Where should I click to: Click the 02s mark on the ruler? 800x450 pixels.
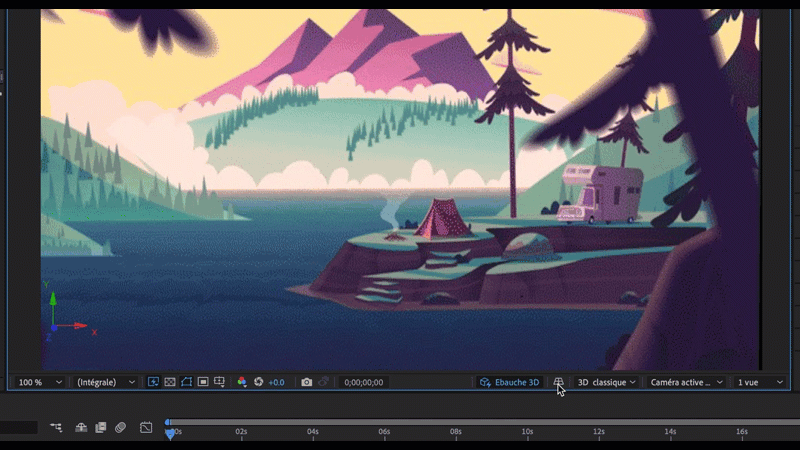tap(241, 432)
